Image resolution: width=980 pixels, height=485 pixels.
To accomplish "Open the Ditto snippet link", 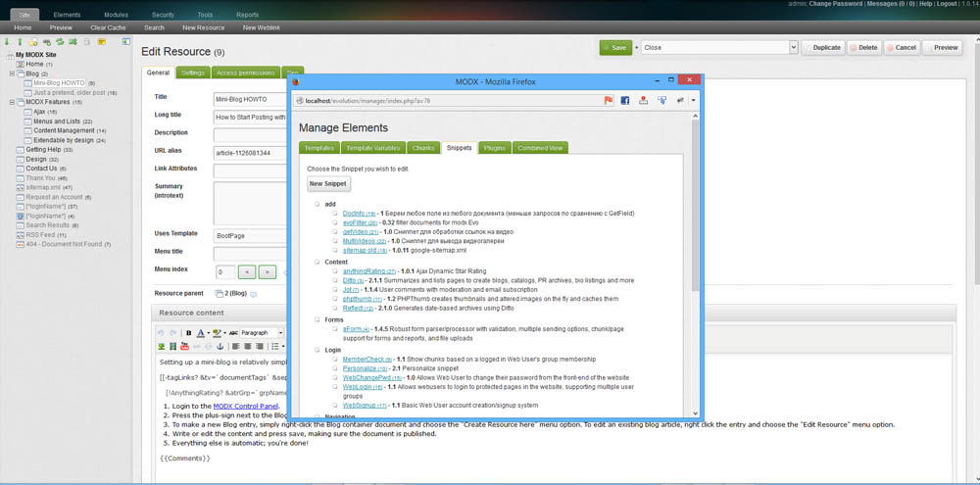I will click(349, 280).
